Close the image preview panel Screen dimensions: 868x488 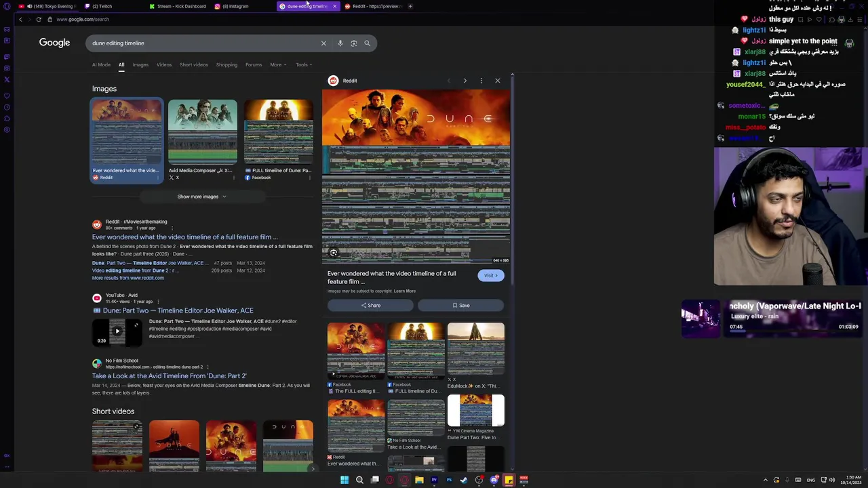pyautogui.click(x=498, y=81)
